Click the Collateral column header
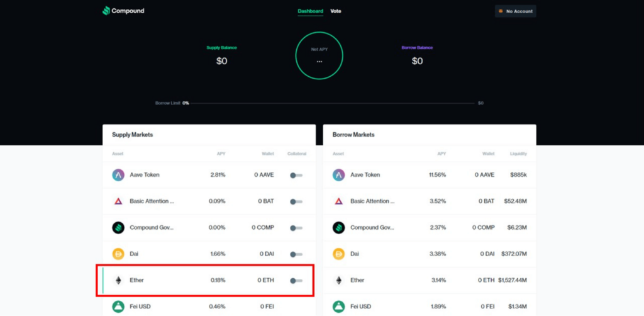Image resolution: width=644 pixels, height=316 pixels. coord(297,154)
